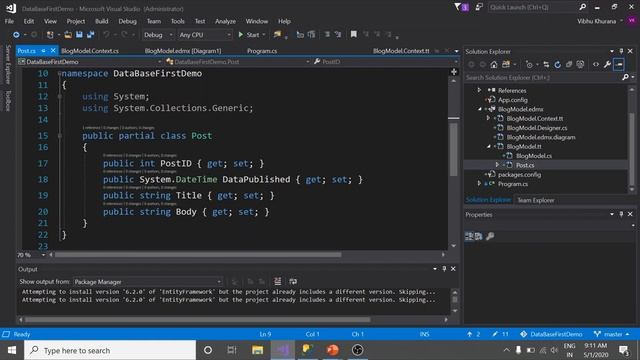Switch to the BlogModel.Context.cs tab
640x360 pixels.
pyautogui.click(x=90, y=51)
